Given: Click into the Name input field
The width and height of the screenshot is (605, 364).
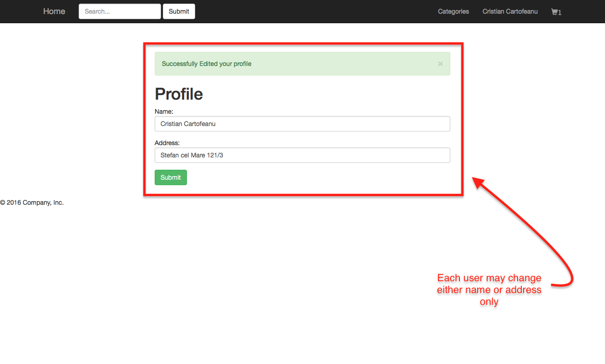Looking at the screenshot, I should [302, 124].
